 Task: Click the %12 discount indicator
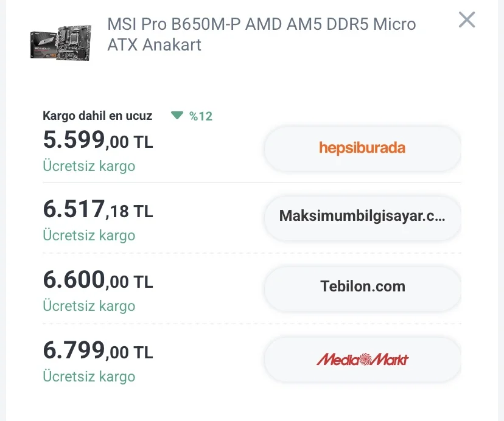point(200,116)
